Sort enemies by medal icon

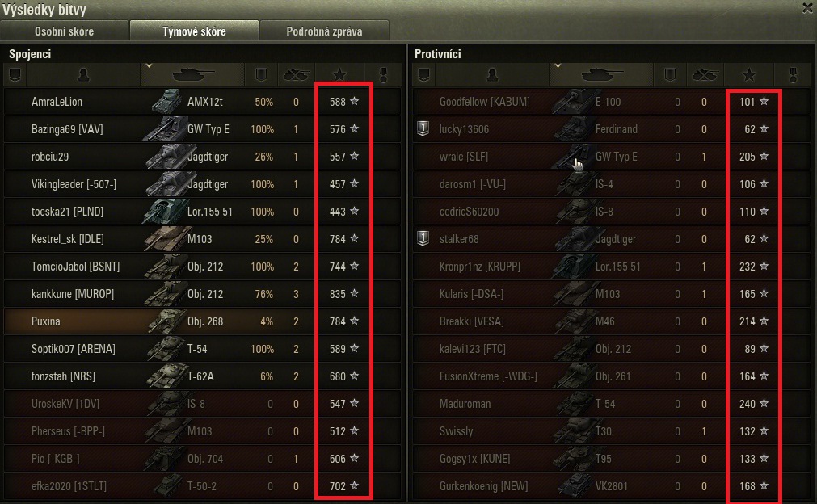pyautogui.click(x=793, y=75)
